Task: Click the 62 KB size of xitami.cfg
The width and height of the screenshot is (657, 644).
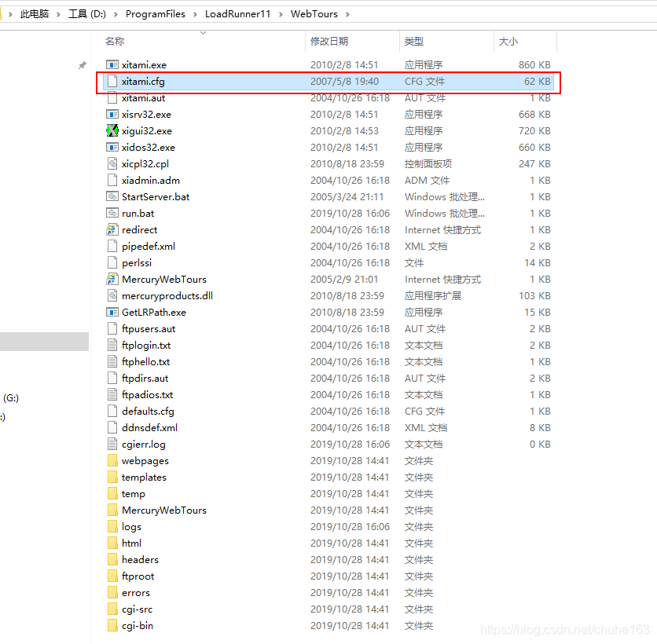Action: tap(538, 81)
